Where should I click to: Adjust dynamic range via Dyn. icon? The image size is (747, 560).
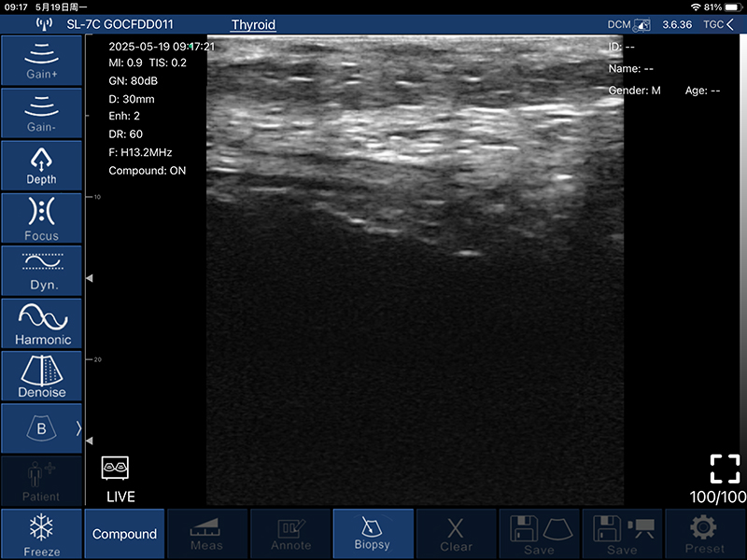[x=41, y=271]
